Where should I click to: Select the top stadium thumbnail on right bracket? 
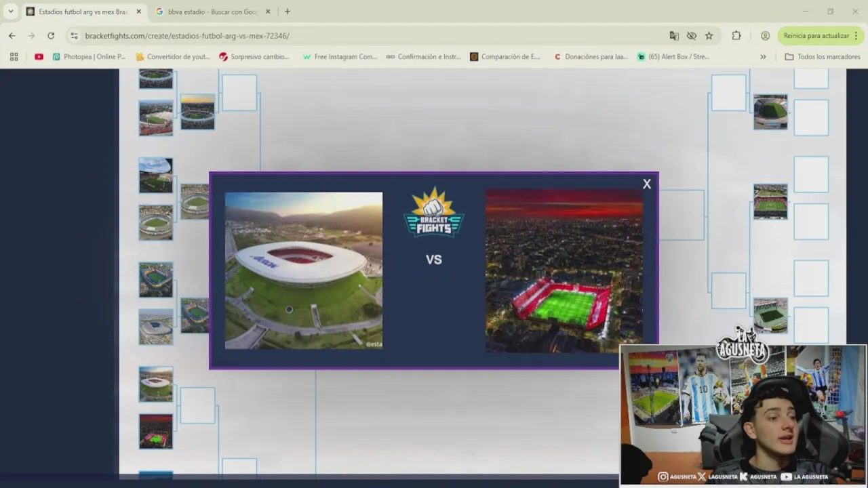point(770,112)
